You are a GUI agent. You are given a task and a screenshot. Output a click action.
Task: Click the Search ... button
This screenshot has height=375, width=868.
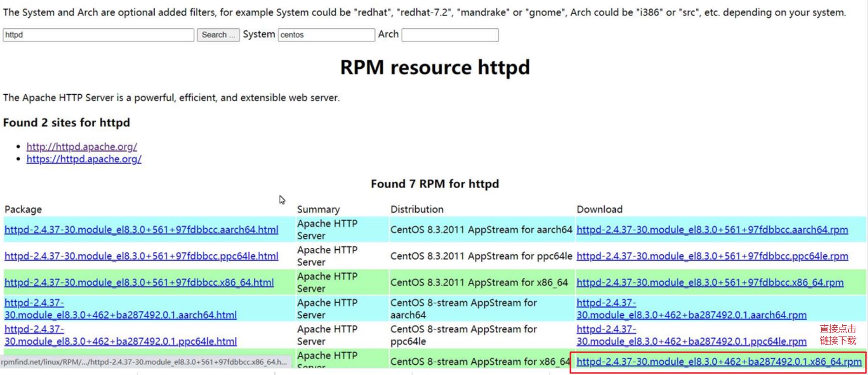(x=218, y=34)
